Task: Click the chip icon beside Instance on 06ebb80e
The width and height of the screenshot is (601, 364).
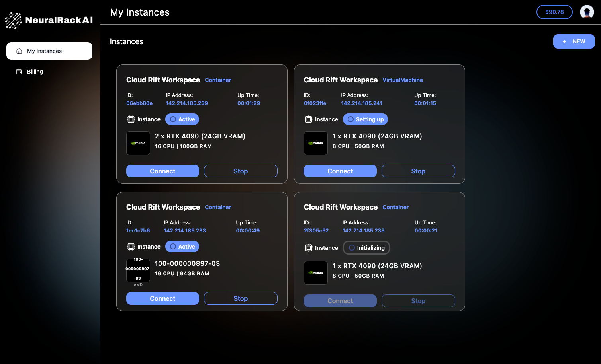Action: coord(131,119)
